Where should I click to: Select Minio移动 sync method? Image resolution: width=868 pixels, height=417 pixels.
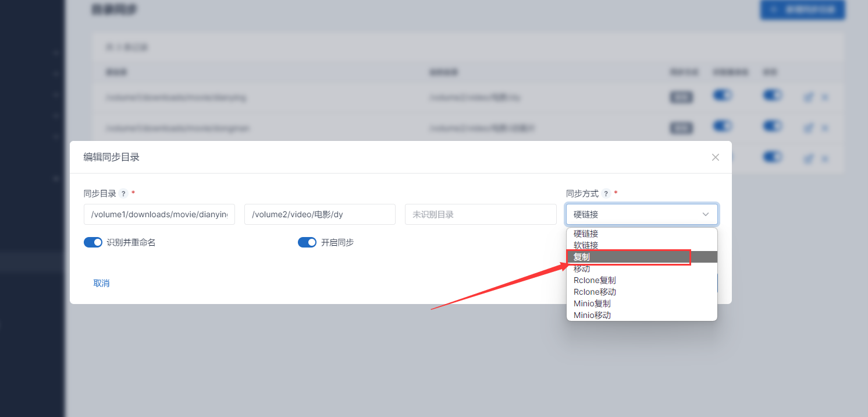[592, 315]
